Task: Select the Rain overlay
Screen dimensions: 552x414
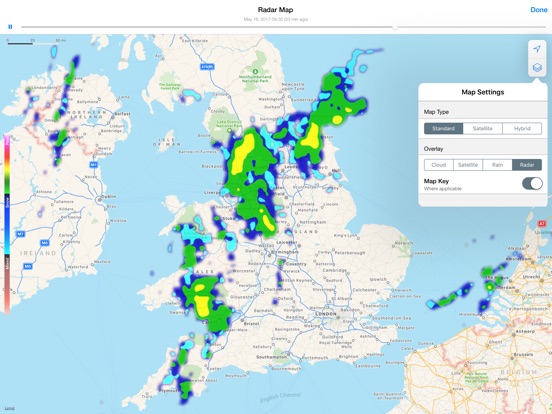Action: click(497, 165)
